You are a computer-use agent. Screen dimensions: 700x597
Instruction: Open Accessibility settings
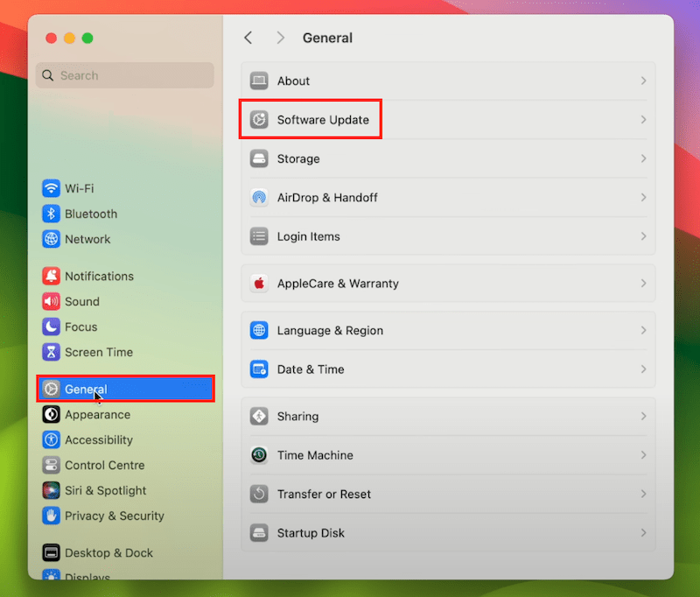pyautogui.click(x=52, y=439)
